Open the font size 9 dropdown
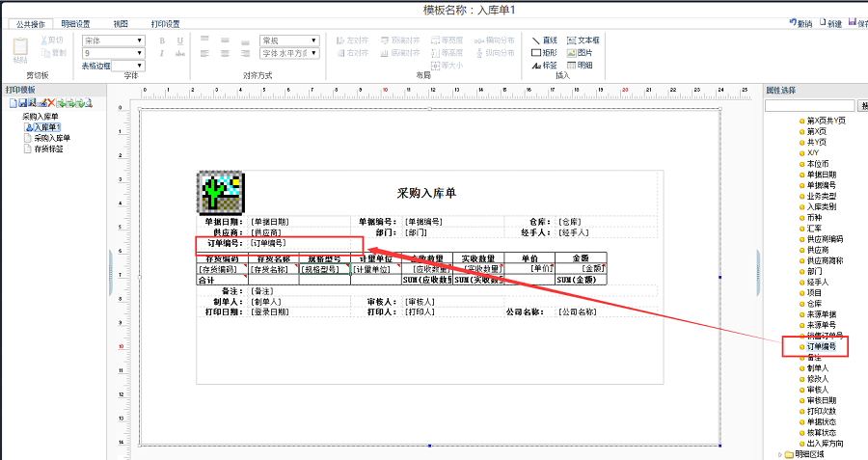The image size is (868, 460). click(114, 53)
